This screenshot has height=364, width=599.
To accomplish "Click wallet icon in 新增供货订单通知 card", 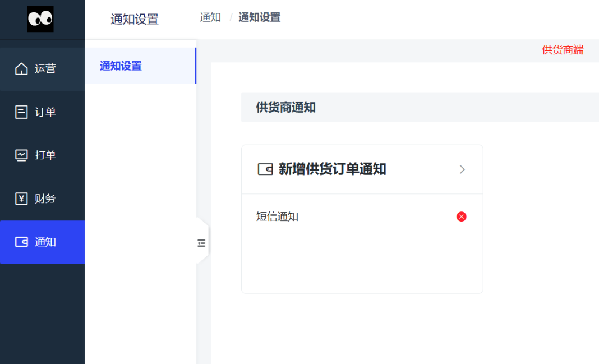I will pyautogui.click(x=265, y=169).
